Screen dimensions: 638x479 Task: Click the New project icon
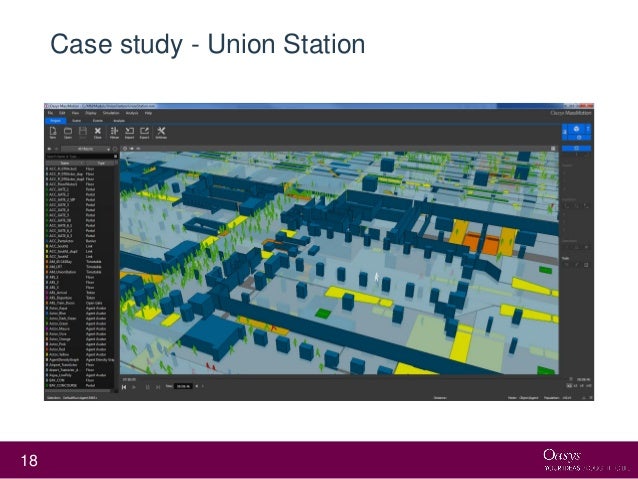tap(53, 133)
